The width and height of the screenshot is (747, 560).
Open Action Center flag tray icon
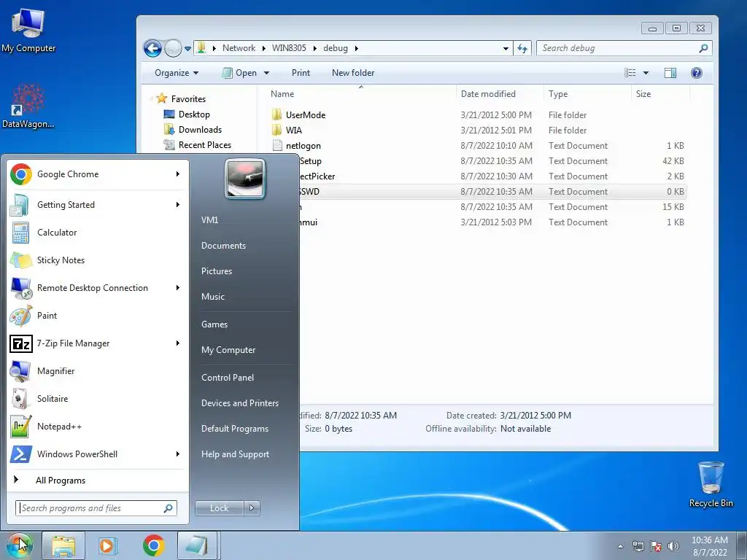(x=656, y=546)
